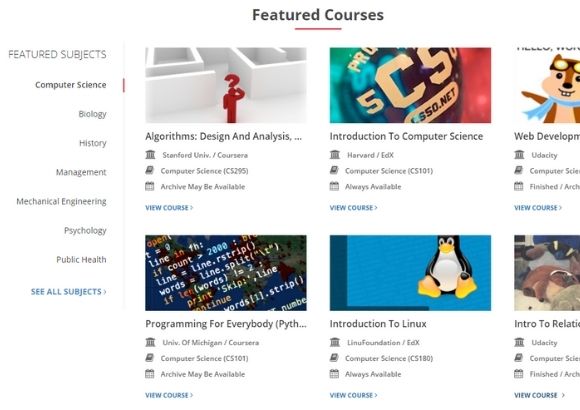Open VIEW COURSE for Introduction To Linux
580x410 pixels.
[x=353, y=395]
